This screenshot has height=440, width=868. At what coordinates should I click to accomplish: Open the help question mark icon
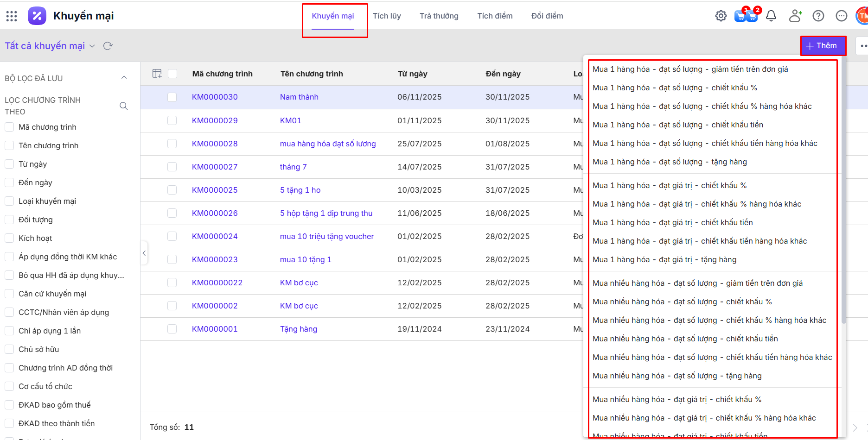pos(818,16)
